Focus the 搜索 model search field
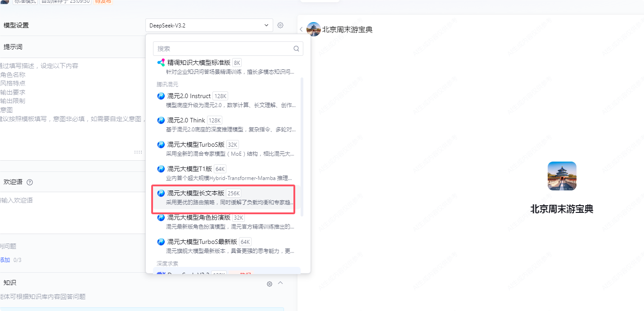This screenshot has height=311, width=644. click(228, 49)
